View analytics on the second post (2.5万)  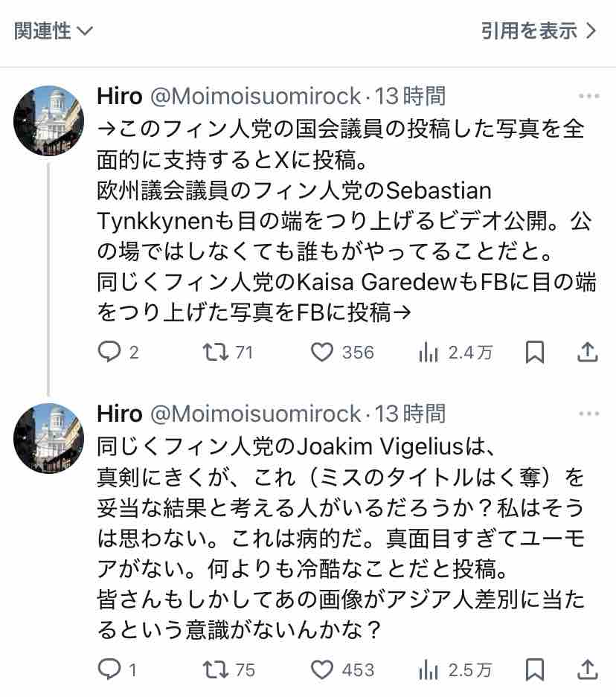429,669
